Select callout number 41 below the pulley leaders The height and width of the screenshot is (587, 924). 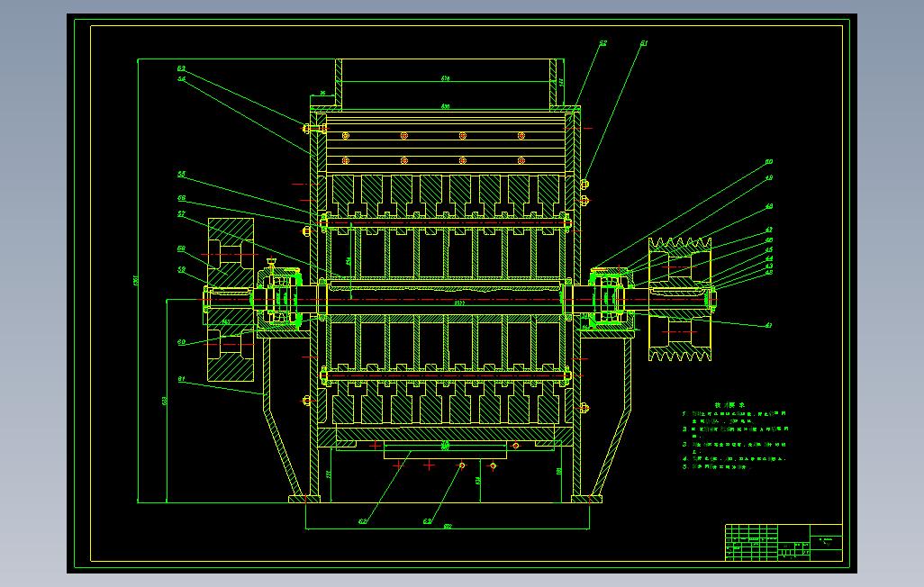[x=768, y=325]
